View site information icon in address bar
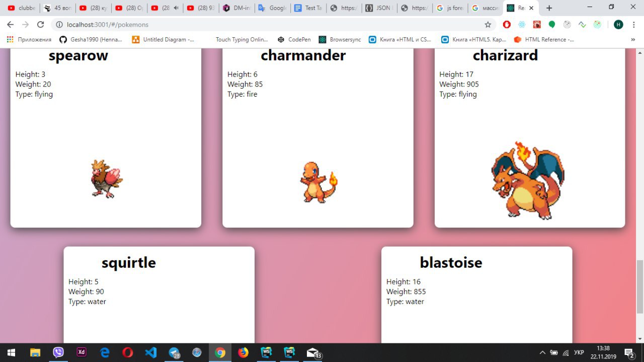The width and height of the screenshot is (644, 362). (59, 24)
